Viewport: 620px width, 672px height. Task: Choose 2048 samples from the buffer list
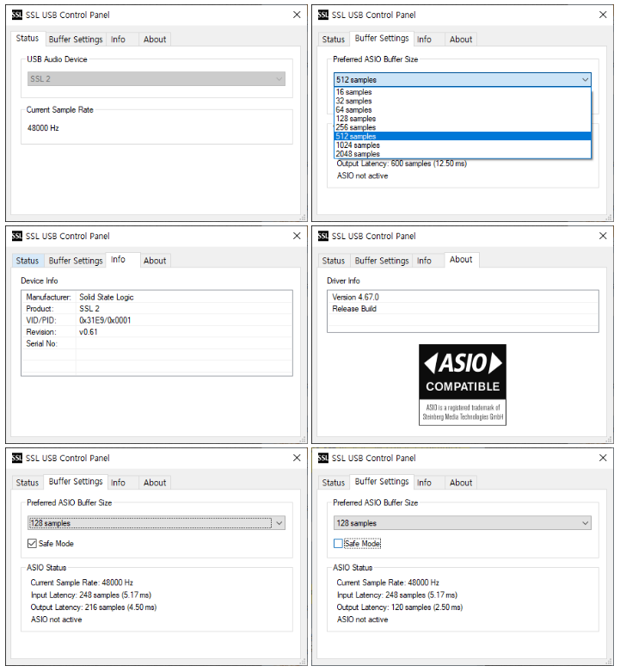click(463, 154)
